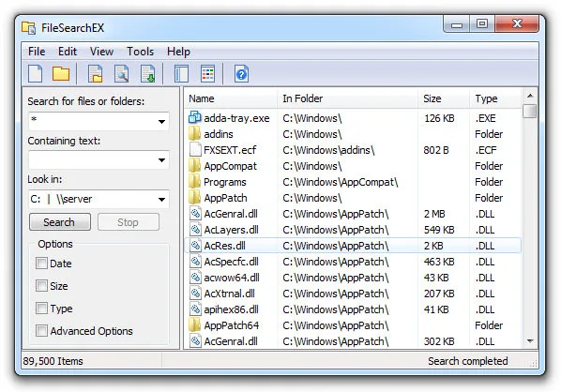Sort results by Name column header

231,98
